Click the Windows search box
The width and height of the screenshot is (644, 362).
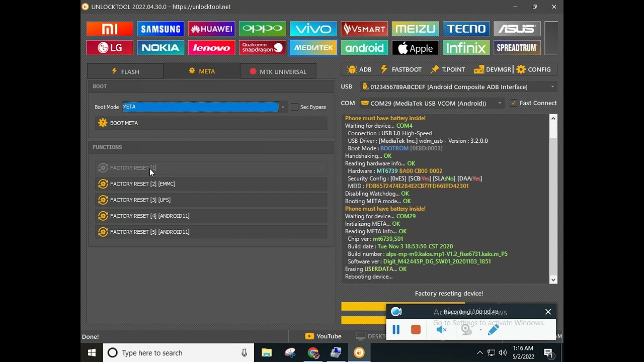pyautogui.click(x=178, y=353)
